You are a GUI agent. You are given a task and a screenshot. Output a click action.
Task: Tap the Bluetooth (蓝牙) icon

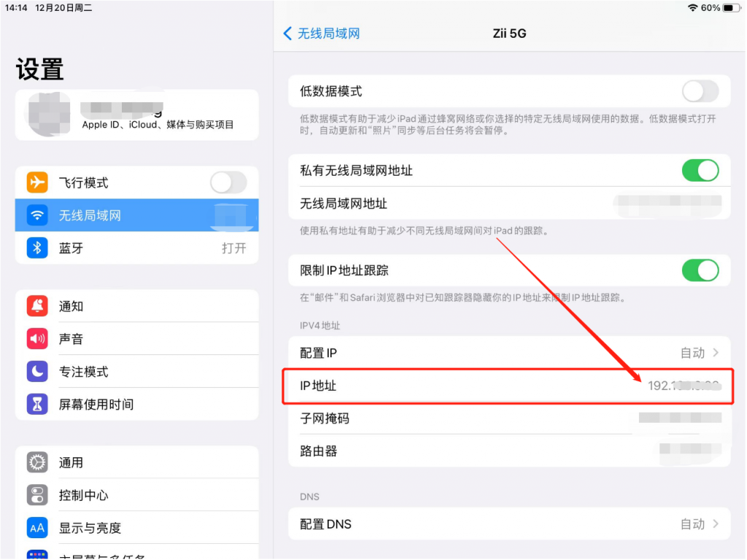(x=37, y=248)
